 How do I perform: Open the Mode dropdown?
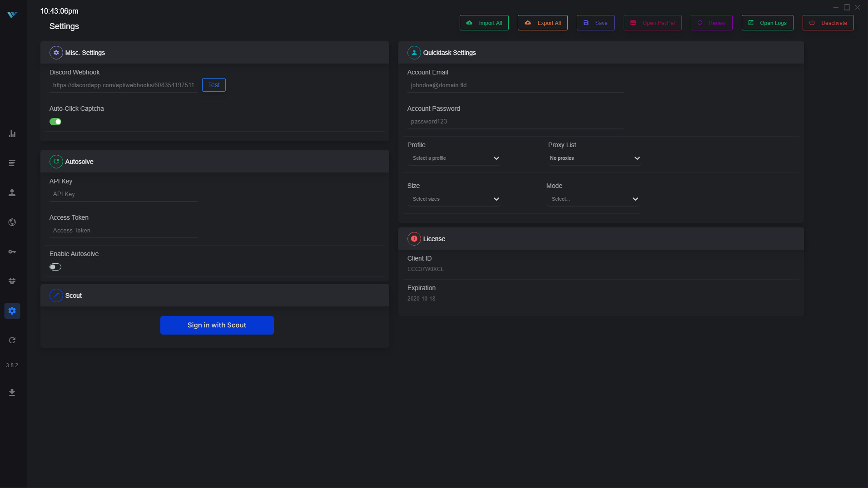593,199
